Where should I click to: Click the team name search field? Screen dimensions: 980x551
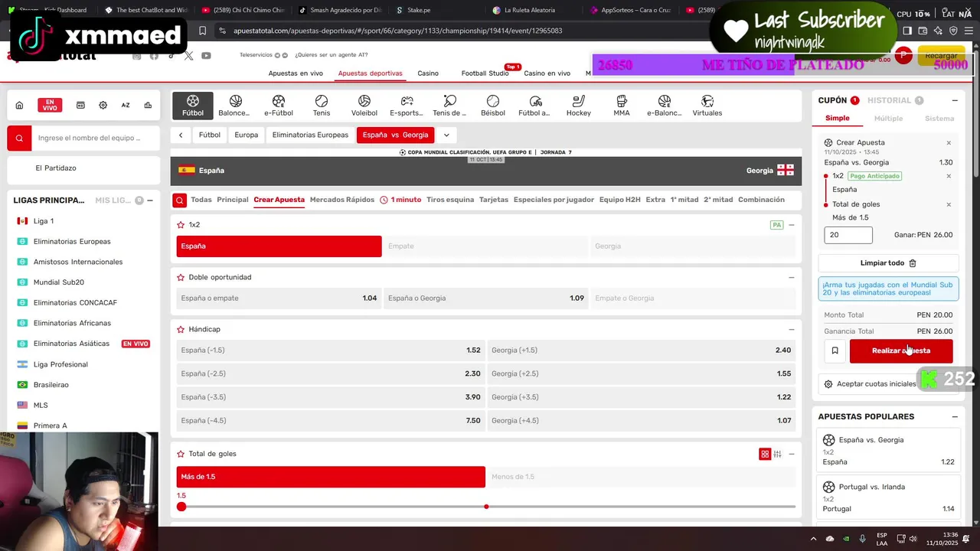(x=95, y=138)
